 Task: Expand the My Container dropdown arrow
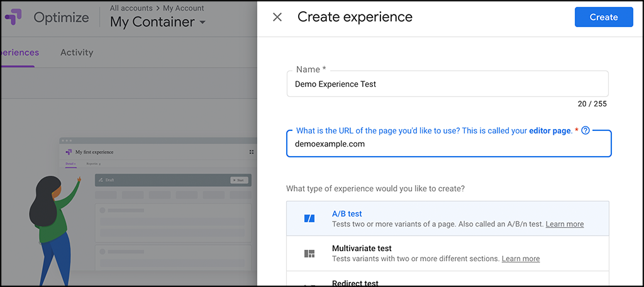(202, 22)
